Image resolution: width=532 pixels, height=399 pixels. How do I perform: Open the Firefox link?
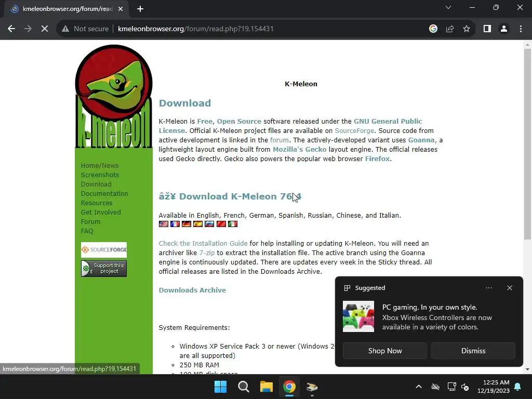click(377, 159)
